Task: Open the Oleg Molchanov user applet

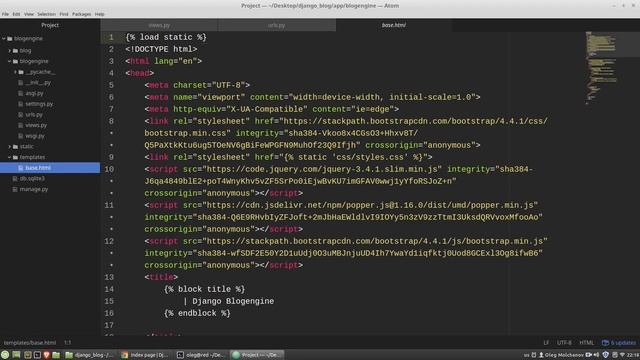Action: [562, 355]
